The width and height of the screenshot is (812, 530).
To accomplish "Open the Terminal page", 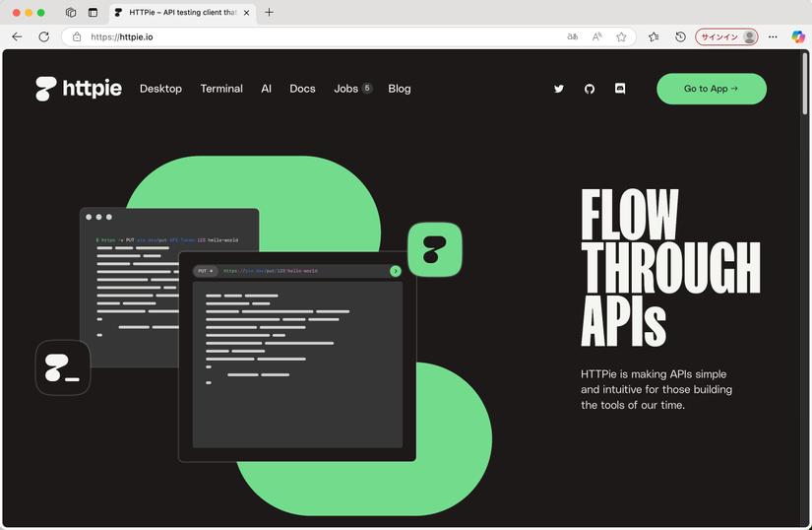I will 221,89.
